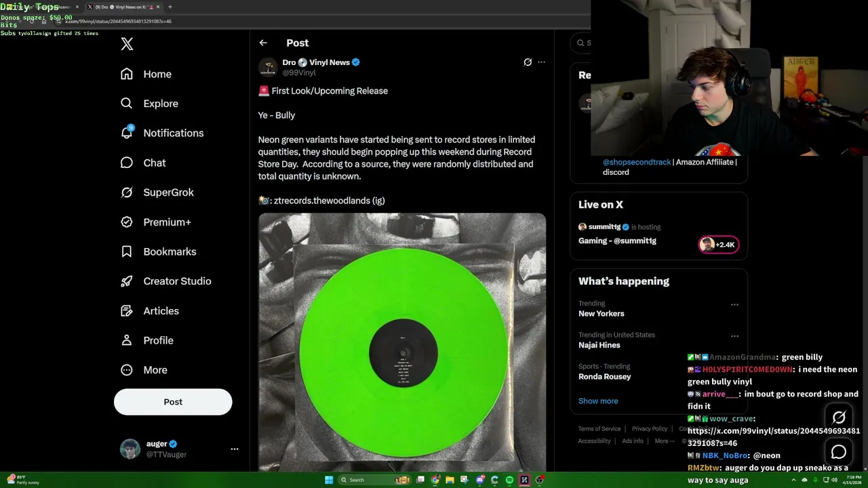Open the post's three-dot options menu

pos(541,62)
